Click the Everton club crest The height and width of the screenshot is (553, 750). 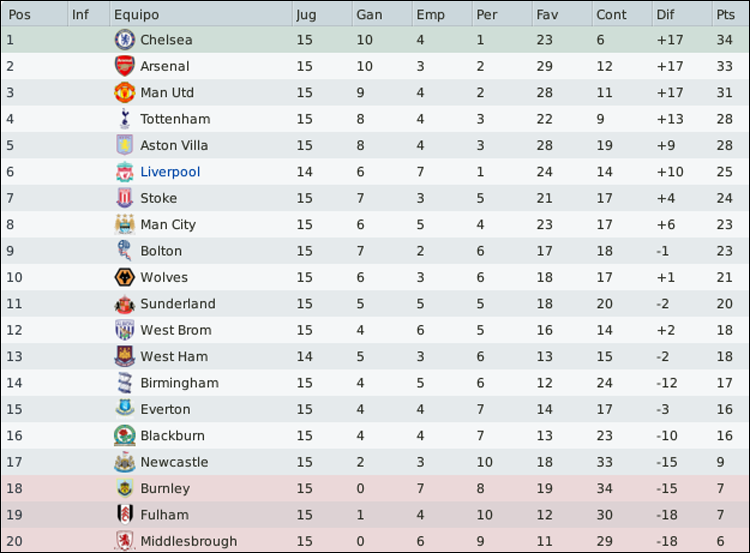[125, 409]
